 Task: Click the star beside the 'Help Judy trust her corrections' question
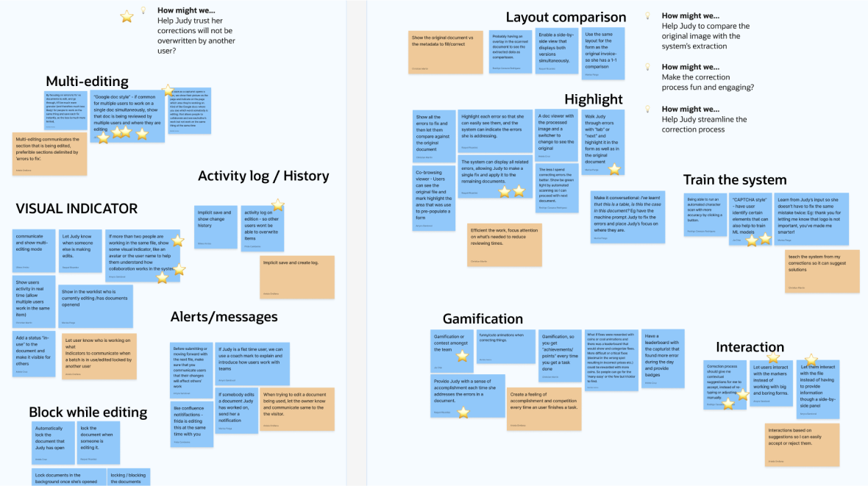[x=127, y=17]
